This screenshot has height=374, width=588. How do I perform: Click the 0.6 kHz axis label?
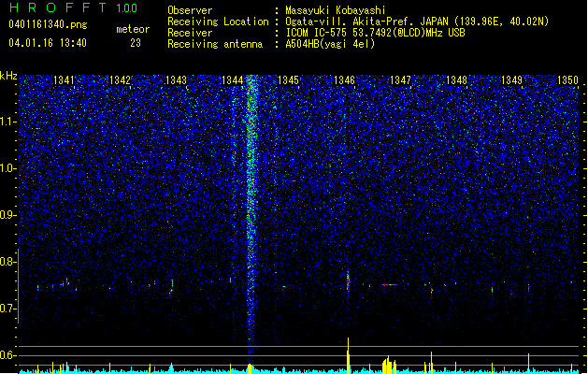coord(8,355)
